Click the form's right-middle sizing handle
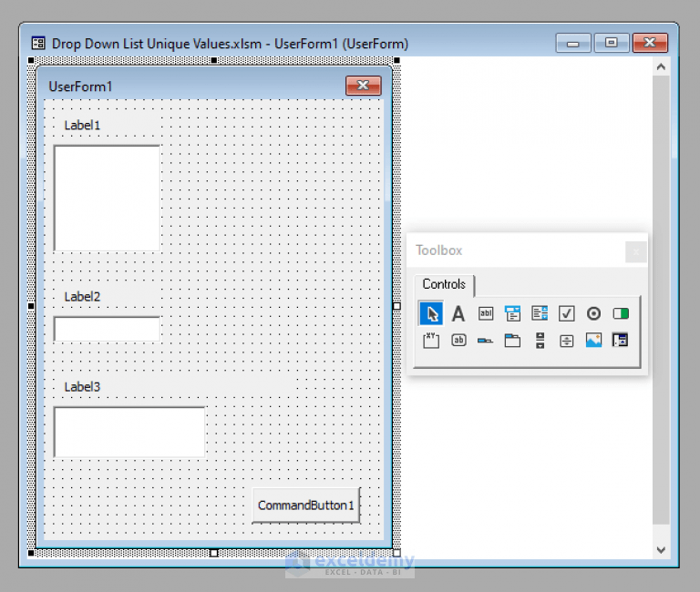Screen dimensions: 700x592 [x=396, y=306]
